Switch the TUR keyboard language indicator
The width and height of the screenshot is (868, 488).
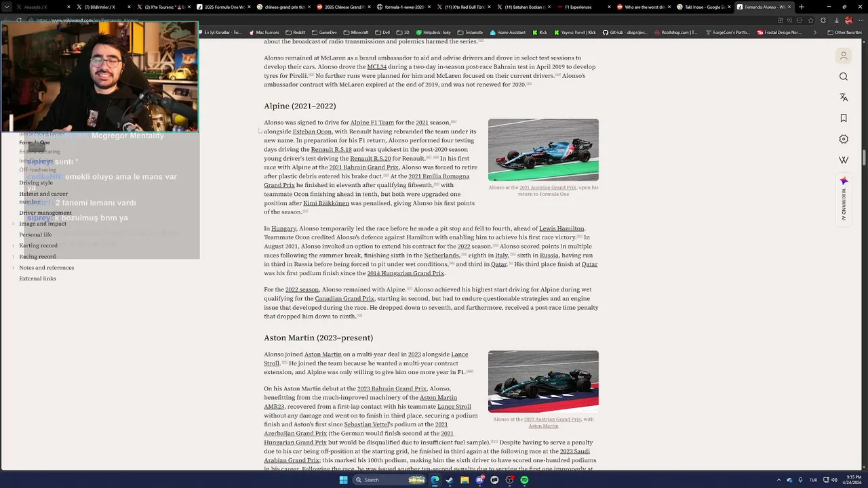(x=813, y=480)
